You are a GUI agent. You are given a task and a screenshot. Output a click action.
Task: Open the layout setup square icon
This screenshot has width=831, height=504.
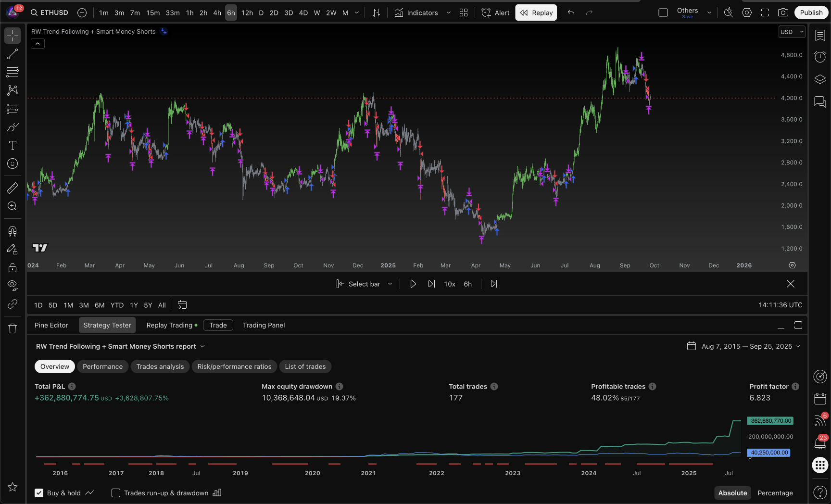point(663,13)
